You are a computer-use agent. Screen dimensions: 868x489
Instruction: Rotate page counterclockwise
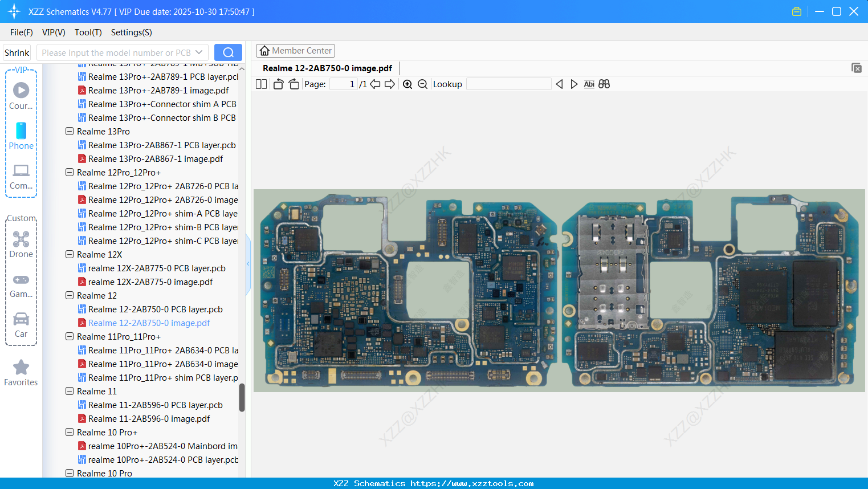tap(278, 84)
